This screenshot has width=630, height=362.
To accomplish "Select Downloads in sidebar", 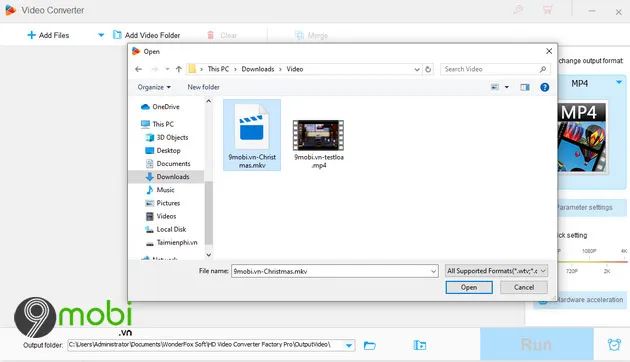I will coord(166,177).
